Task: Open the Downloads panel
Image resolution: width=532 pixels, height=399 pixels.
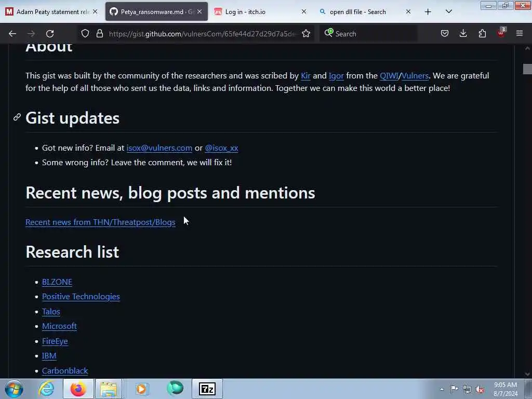Action: (x=463, y=34)
